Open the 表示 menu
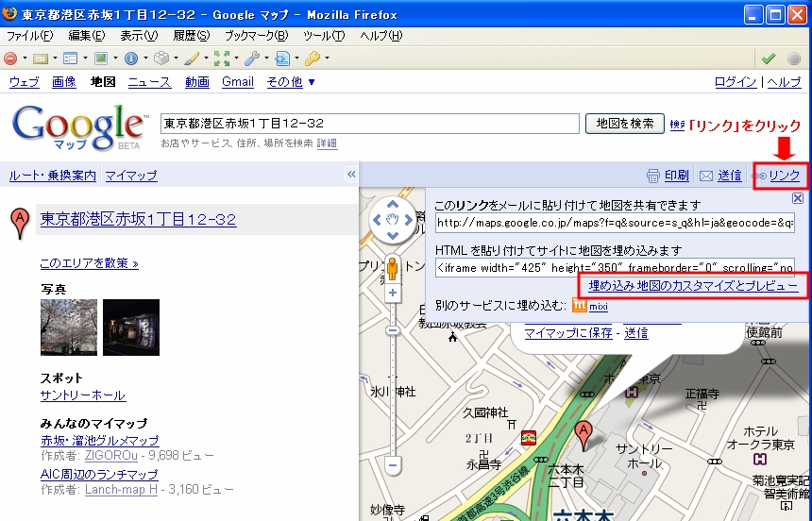Viewport: 812px width, 521px height. click(139, 36)
